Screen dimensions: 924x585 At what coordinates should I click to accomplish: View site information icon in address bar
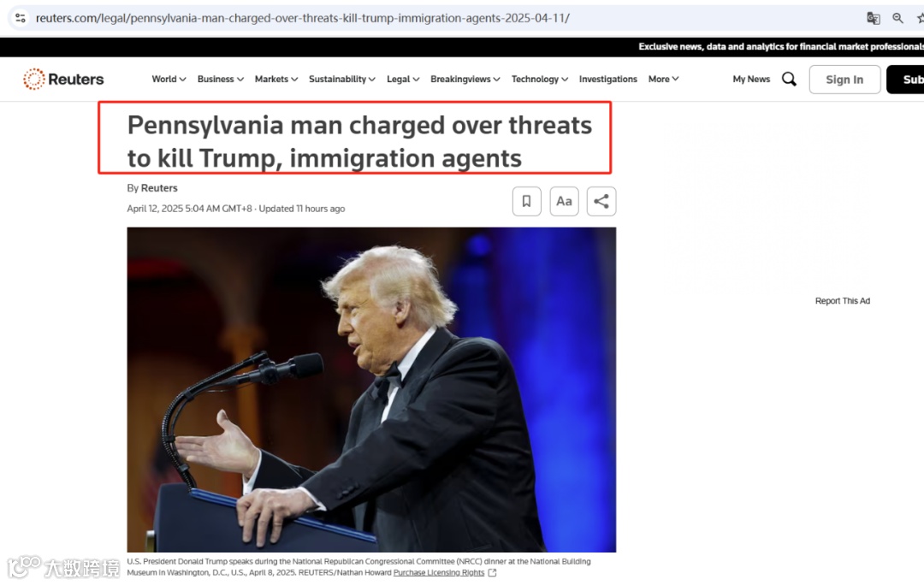tap(21, 18)
